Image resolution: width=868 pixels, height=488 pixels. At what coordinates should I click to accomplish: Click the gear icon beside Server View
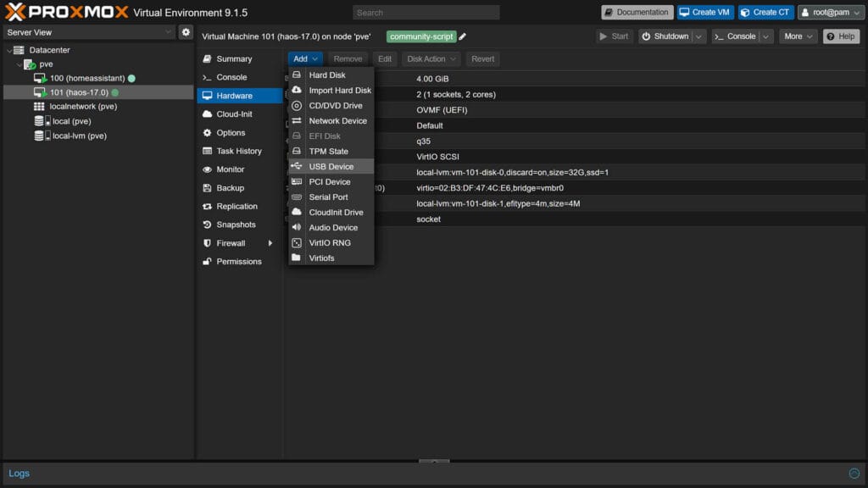(x=186, y=31)
